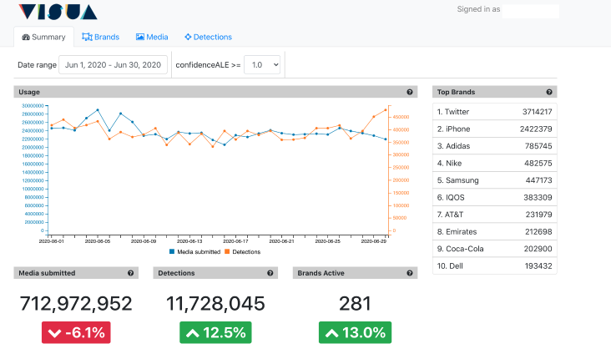Click the Brands tab icon
This screenshot has height=364, width=611.
pos(87,37)
